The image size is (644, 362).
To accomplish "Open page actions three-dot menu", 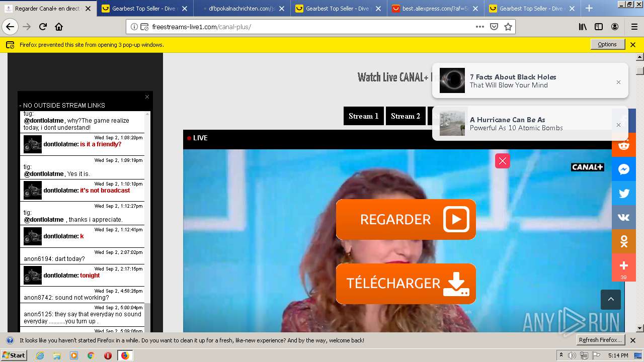I will (480, 27).
